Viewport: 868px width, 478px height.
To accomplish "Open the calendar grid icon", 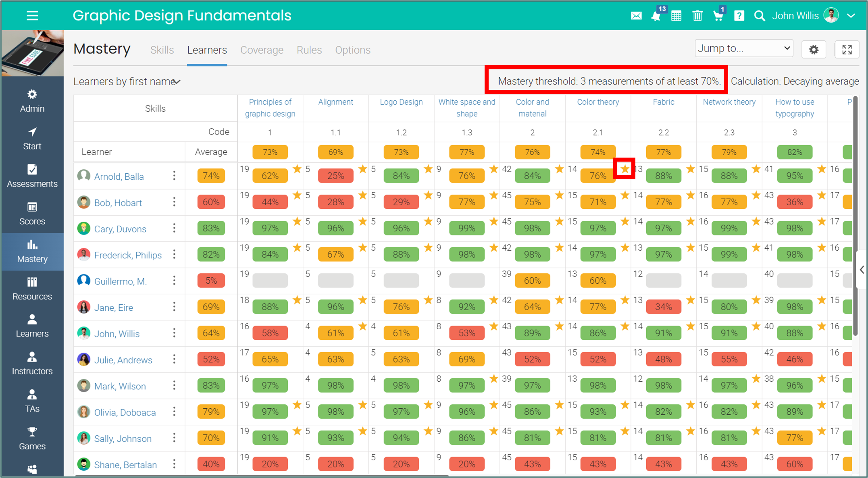I will click(x=676, y=16).
